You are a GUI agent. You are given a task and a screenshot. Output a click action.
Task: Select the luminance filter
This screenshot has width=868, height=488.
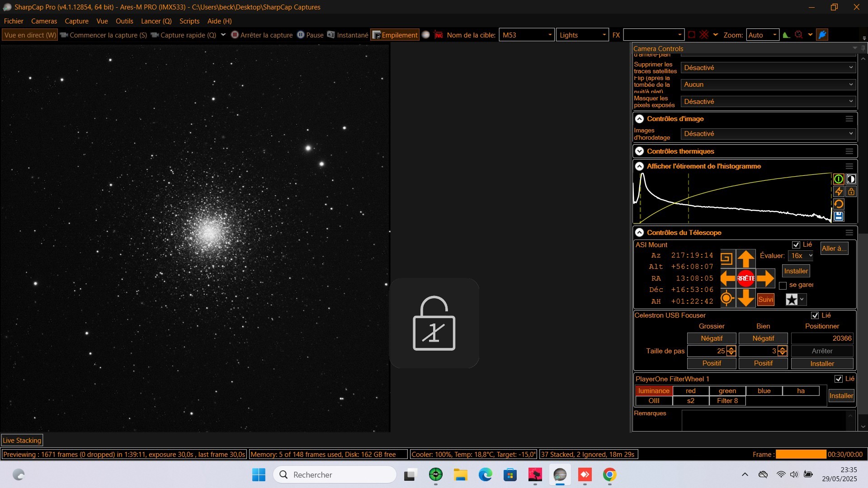pyautogui.click(x=654, y=391)
